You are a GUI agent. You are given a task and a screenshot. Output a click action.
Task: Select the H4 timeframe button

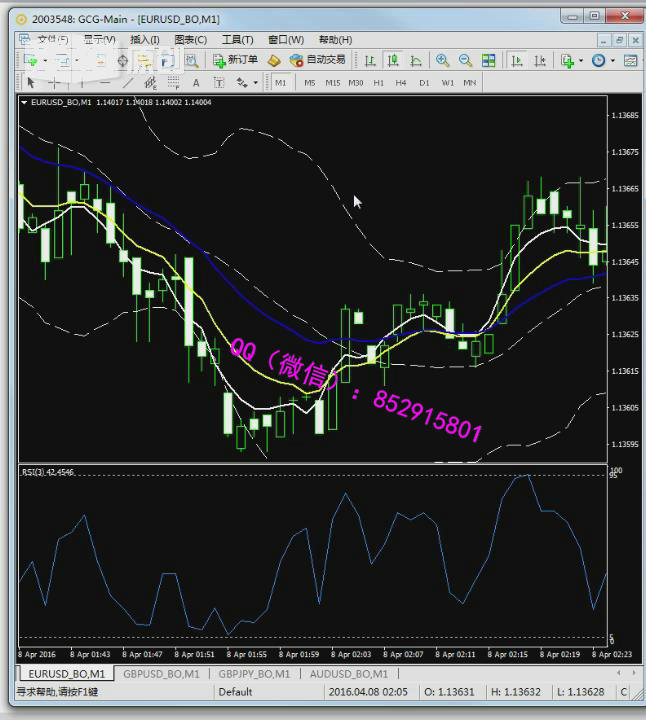click(401, 82)
